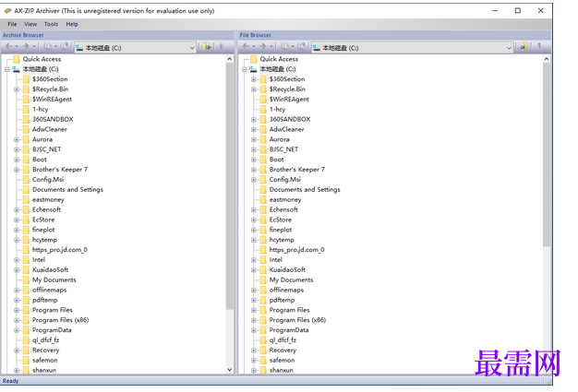Click the folder with blue arrow icon in Archive Browser
The height and width of the screenshot is (392, 578).
tap(207, 46)
